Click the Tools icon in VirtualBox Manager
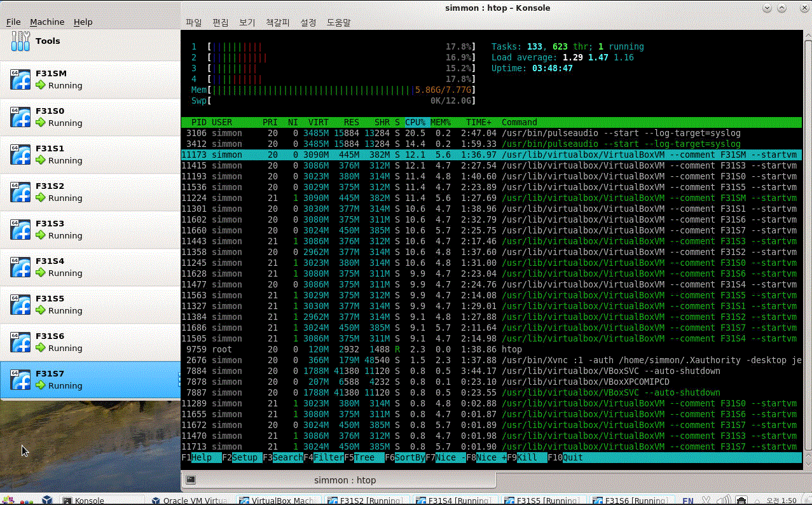 [x=21, y=41]
